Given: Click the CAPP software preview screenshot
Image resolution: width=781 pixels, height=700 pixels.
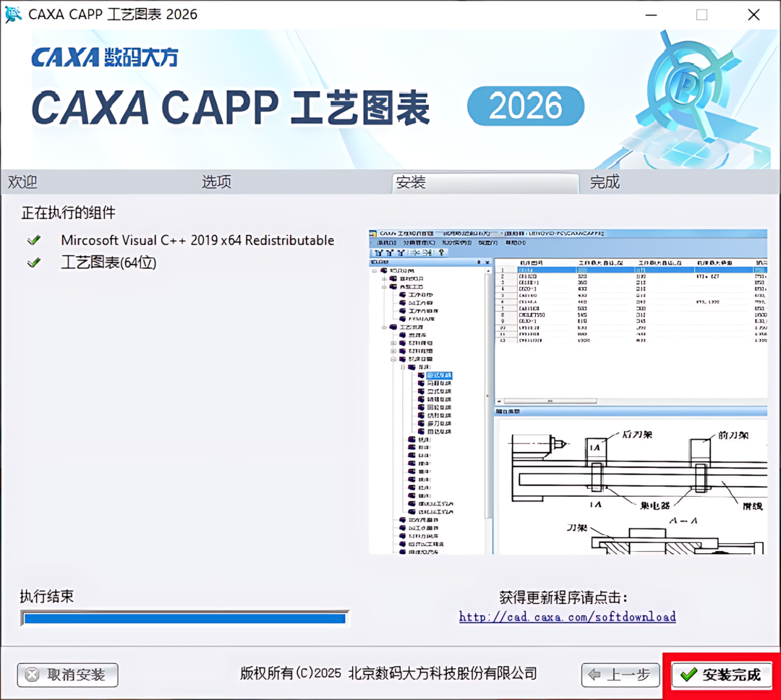Looking at the screenshot, I should (x=568, y=392).
